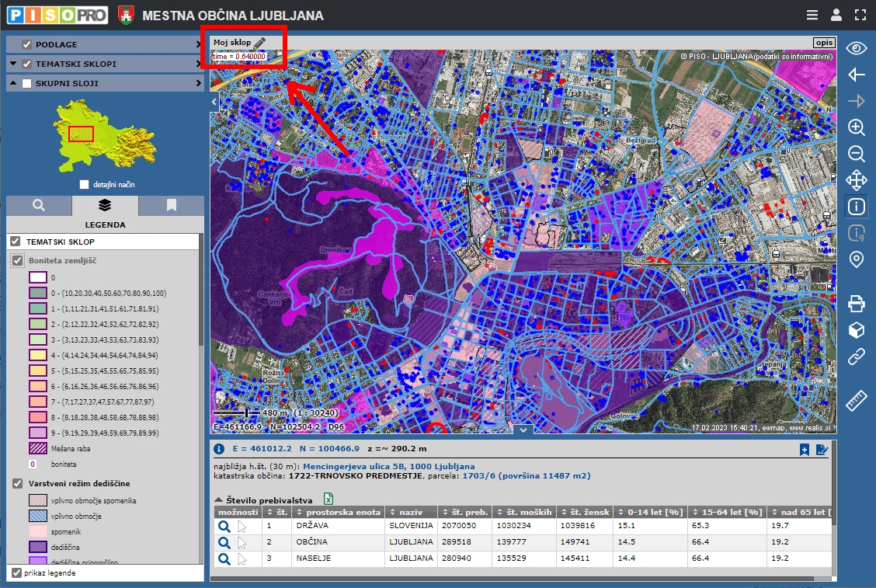Enable the SKUPNI SLOJI checkbox

[27, 83]
